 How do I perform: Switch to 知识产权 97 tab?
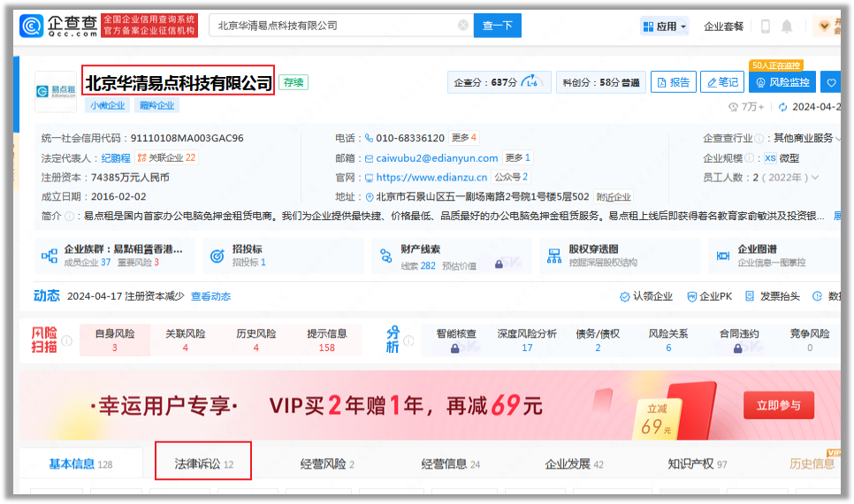coord(698,464)
